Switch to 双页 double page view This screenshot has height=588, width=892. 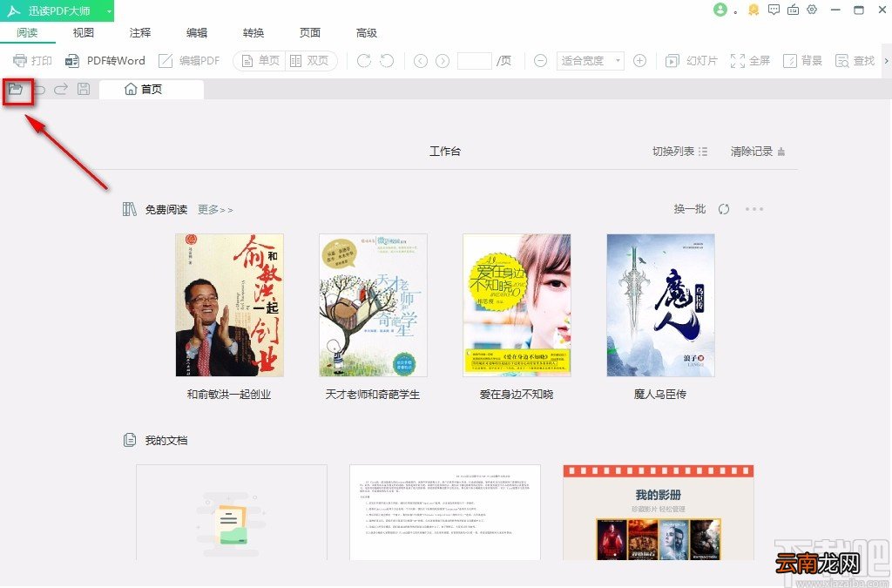coord(309,61)
